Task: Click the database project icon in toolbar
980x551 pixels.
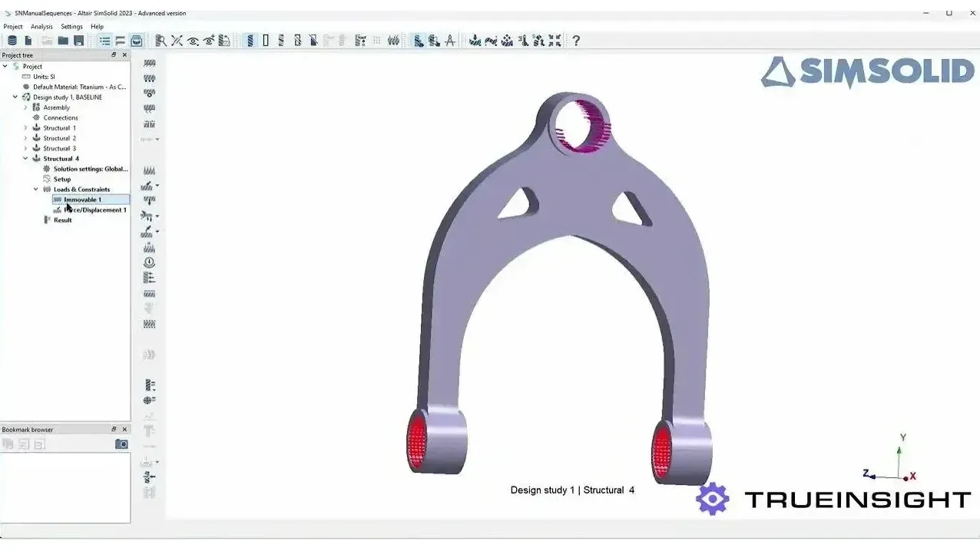Action: tap(12, 41)
